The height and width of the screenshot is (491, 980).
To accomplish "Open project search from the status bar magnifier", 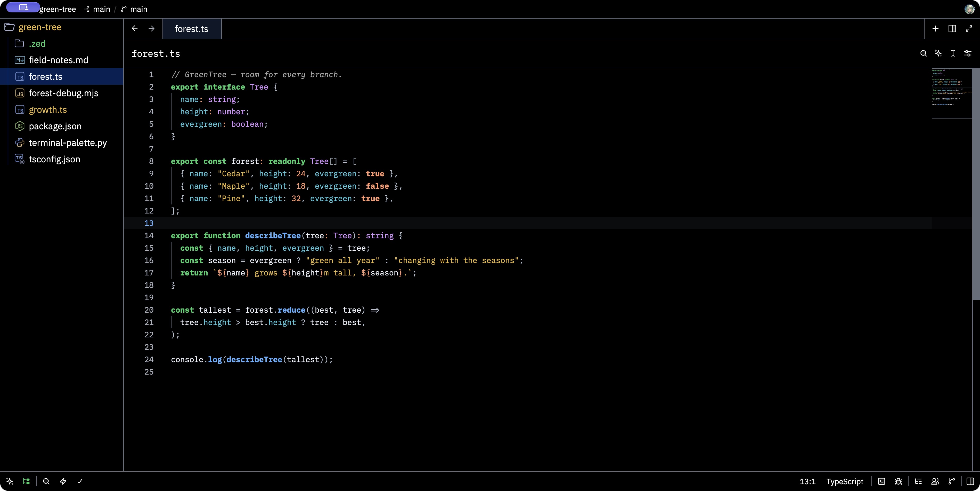I will (46, 481).
